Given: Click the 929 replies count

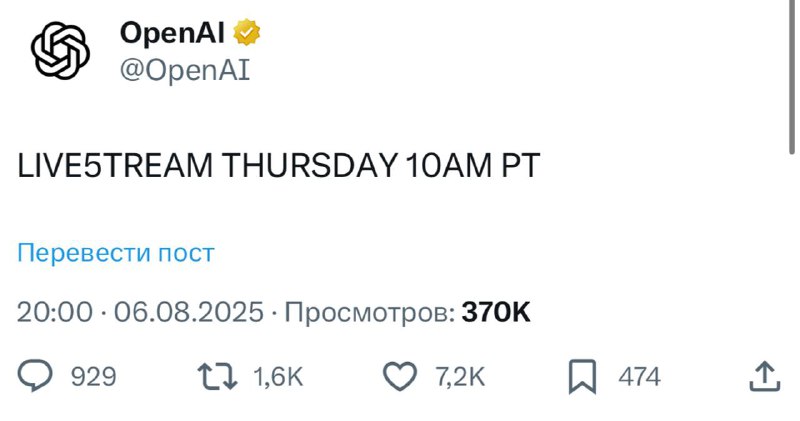Looking at the screenshot, I should pos(93,377).
